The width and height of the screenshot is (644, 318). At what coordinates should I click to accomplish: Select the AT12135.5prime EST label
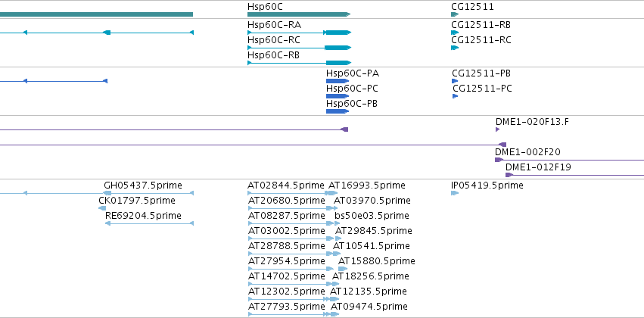[x=369, y=291]
